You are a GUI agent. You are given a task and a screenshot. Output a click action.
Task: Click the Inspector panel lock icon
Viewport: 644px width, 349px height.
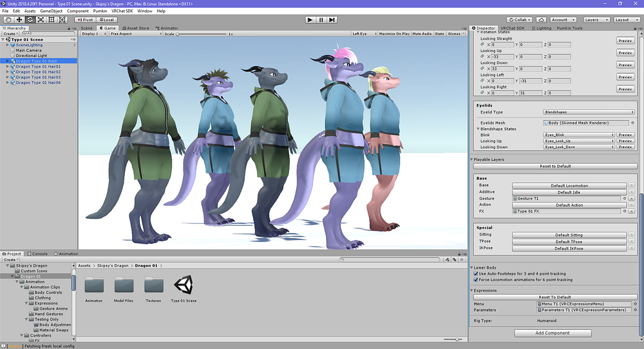tap(636, 28)
